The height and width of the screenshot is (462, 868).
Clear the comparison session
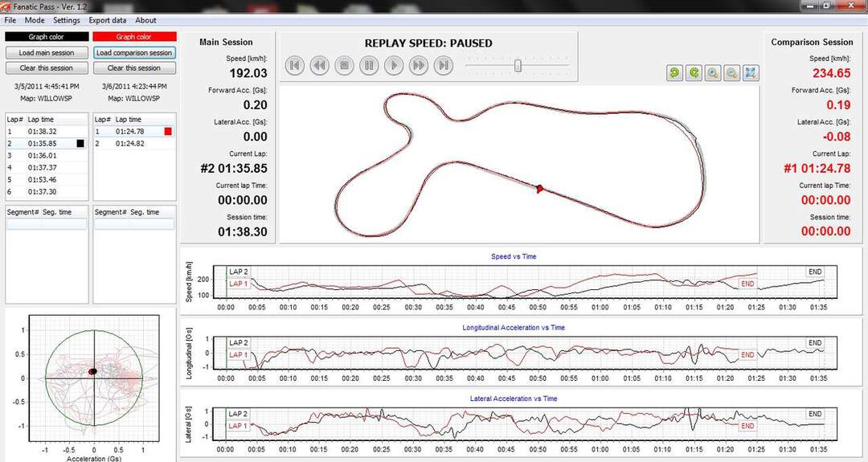[x=134, y=68]
